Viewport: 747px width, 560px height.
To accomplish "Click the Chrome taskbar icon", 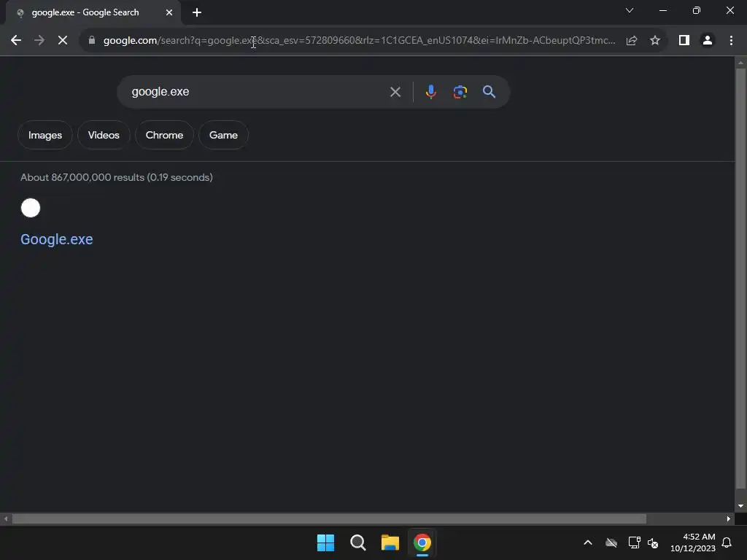I will (422, 542).
